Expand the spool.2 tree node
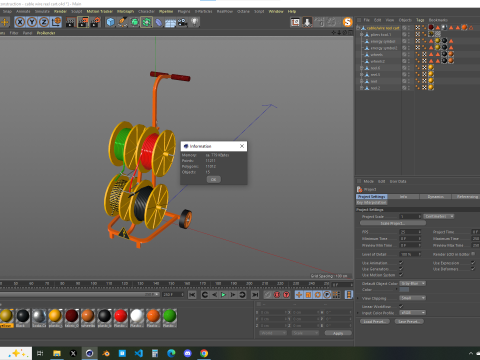Screen dimensions: 480x360 [361, 88]
